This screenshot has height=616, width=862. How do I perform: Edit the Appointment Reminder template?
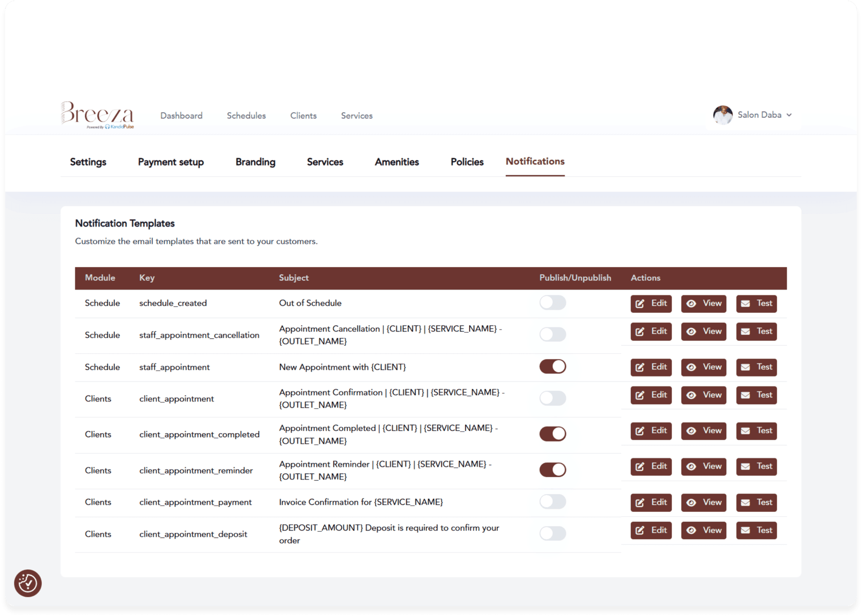[x=651, y=466]
